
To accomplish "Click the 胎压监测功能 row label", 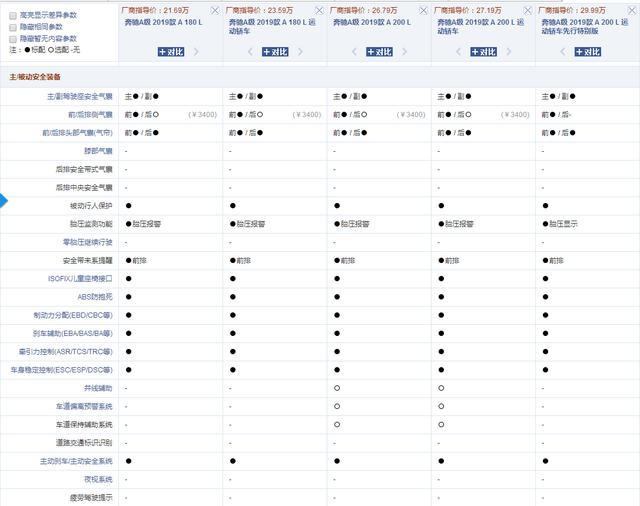I will click(x=91, y=224).
